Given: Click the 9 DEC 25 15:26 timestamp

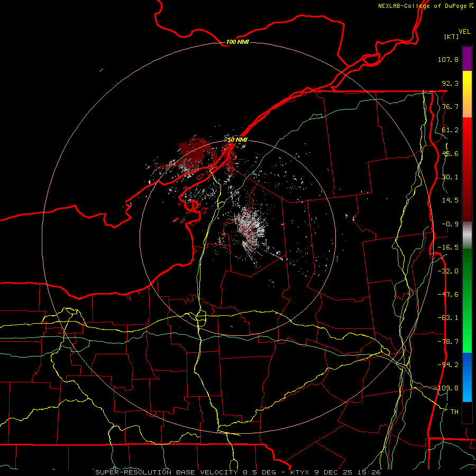Looking at the screenshot, I should 347,472.
